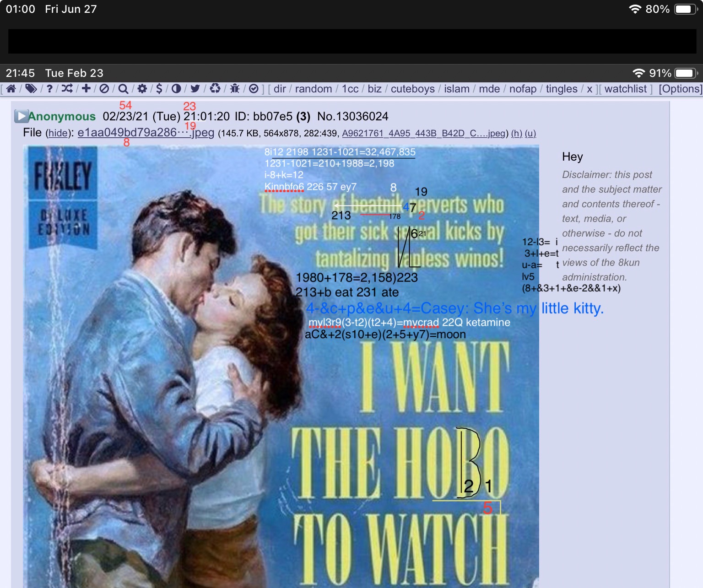
Task: Open the gear settings icon
Action: 142,89
